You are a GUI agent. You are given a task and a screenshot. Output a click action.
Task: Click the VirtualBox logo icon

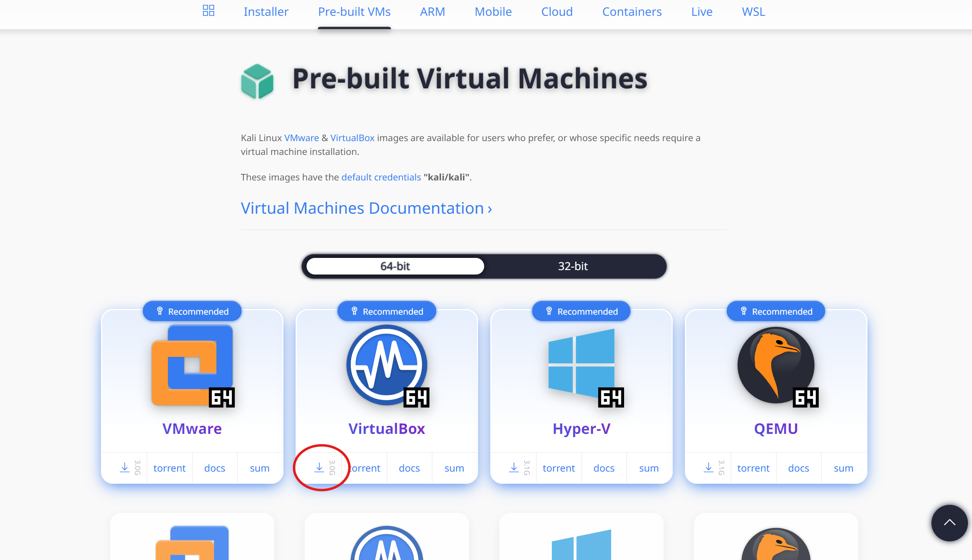pos(386,365)
